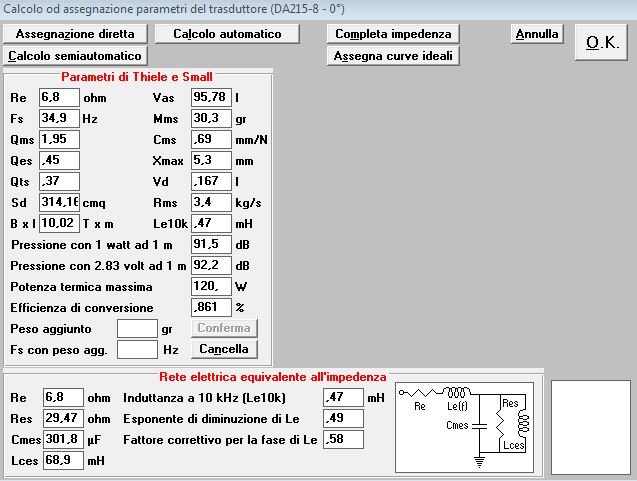The width and height of the screenshot is (637, 481).
Task: Select the 1 watt pressure field 91,5
Action: pyautogui.click(x=211, y=245)
